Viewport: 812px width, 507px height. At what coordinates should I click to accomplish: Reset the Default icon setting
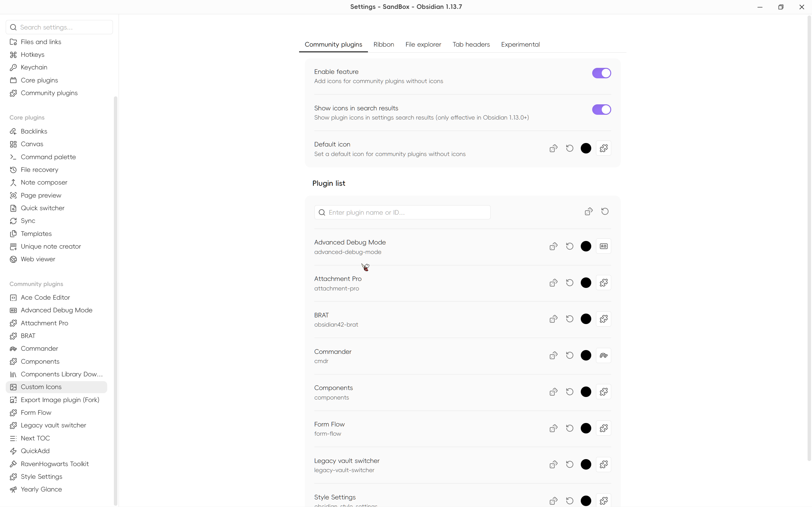569,148
